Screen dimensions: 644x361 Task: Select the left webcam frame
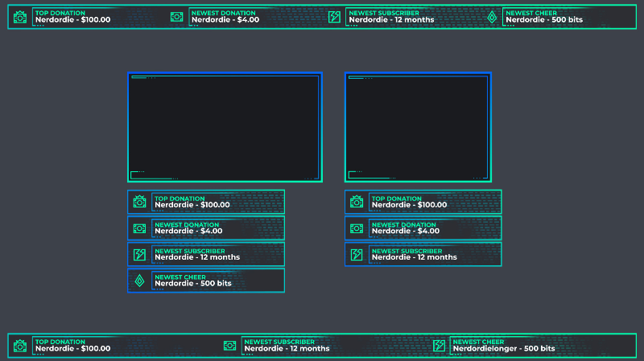click(225, 128)
